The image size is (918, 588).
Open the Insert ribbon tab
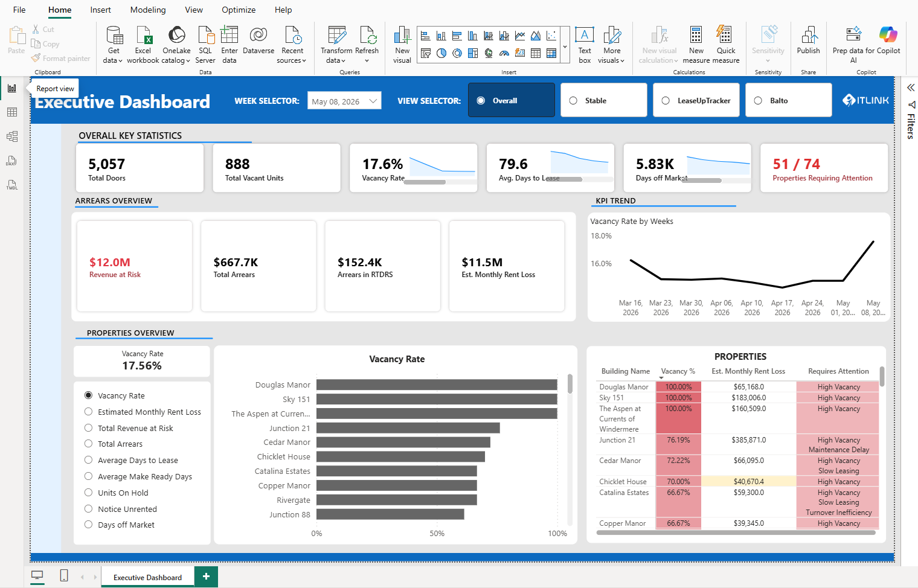[x=100, y=10]
